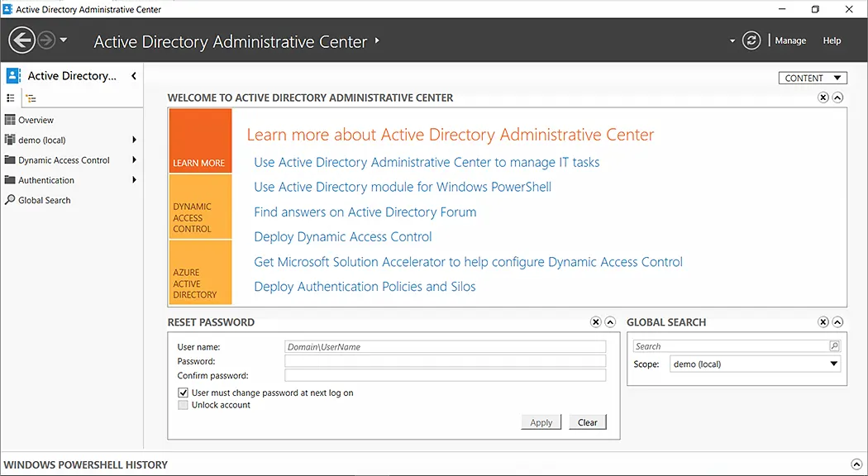Viewport: 868px width, 476px height.
Task: Click the demo (local) domain icon
Action: [10, 140]
